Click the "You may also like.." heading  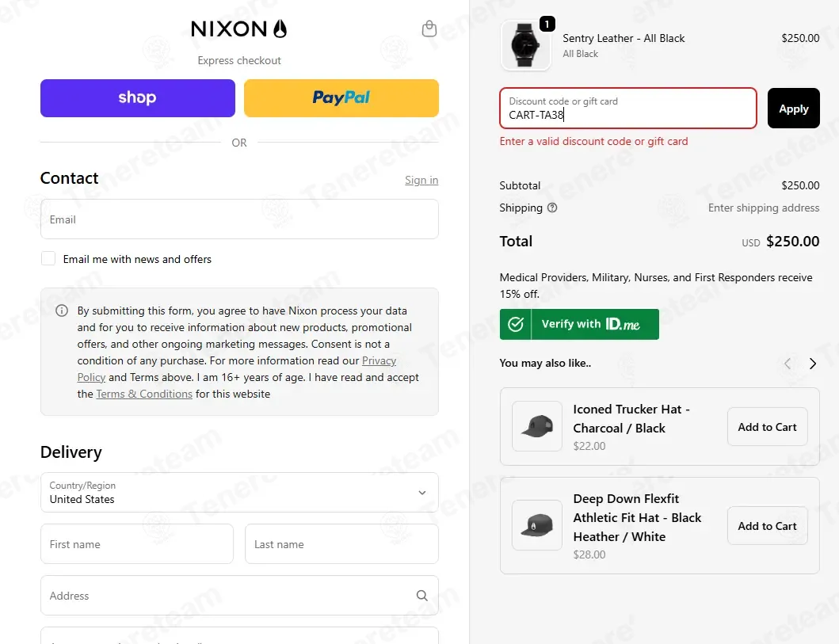click(545, 363)
